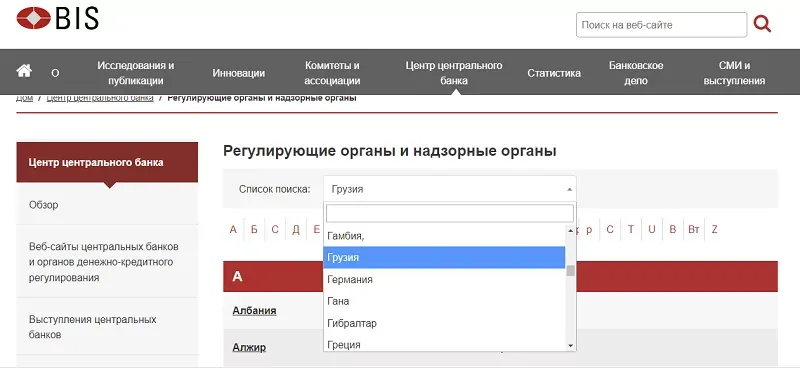Open the О navigation menu
This screenshot has width=800, height=368.
pos(55,73)
